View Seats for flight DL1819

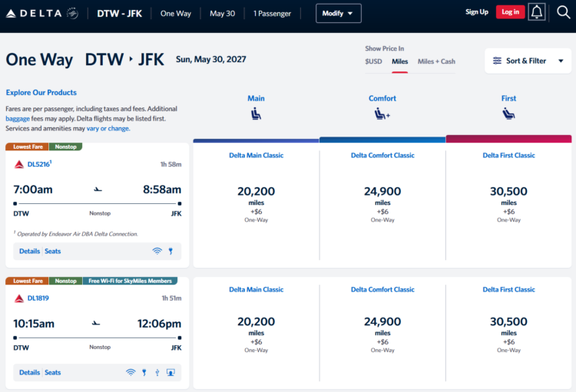52,372
